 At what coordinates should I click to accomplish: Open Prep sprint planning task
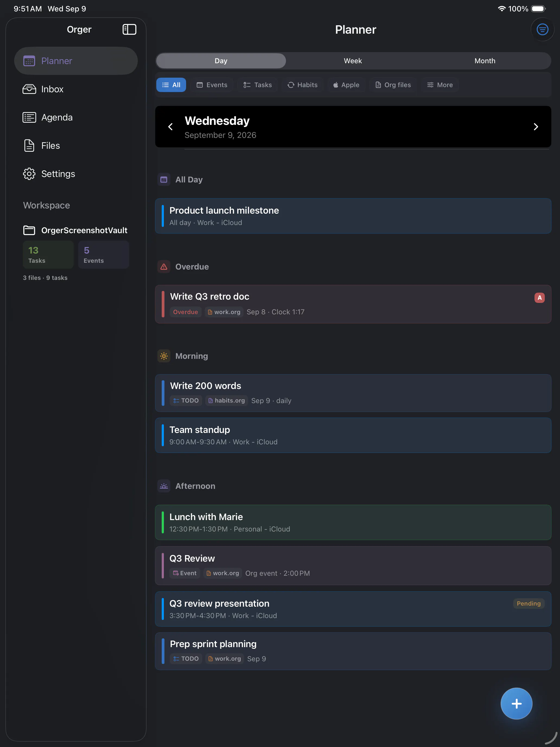(353, 651)
